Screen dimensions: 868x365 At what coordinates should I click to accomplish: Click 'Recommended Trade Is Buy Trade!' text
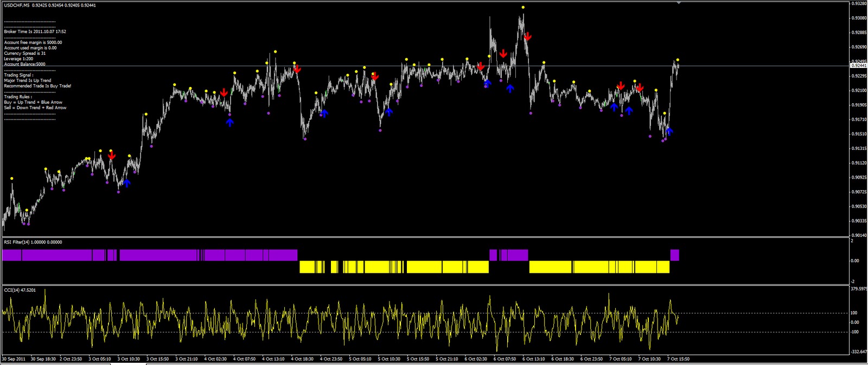point(37,86)
